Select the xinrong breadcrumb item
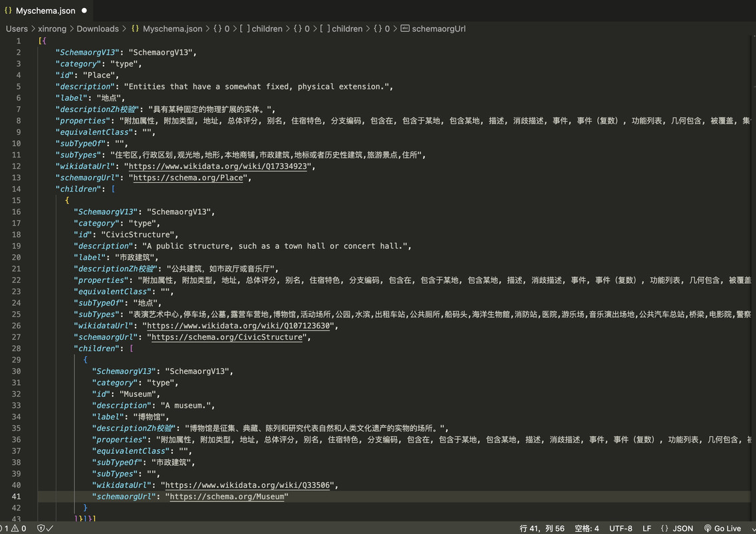The width and height of the screenshot is (756, 534). (52, 29)
